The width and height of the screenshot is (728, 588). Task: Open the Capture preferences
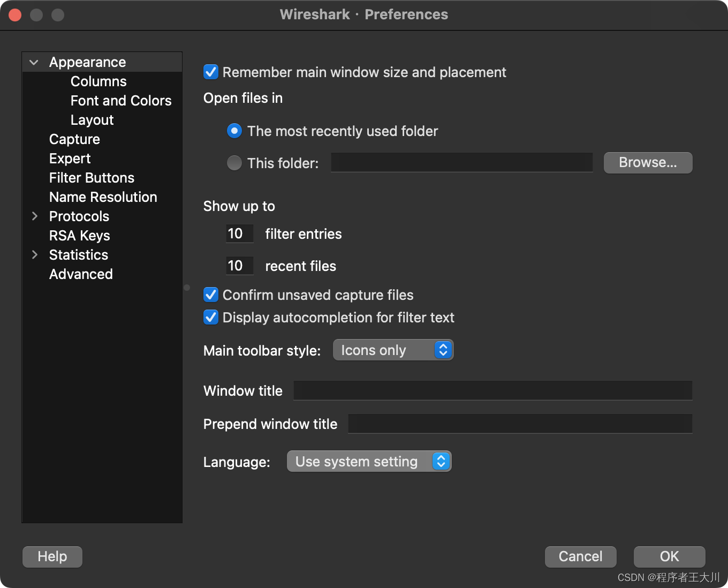click(x=74, y=139)
